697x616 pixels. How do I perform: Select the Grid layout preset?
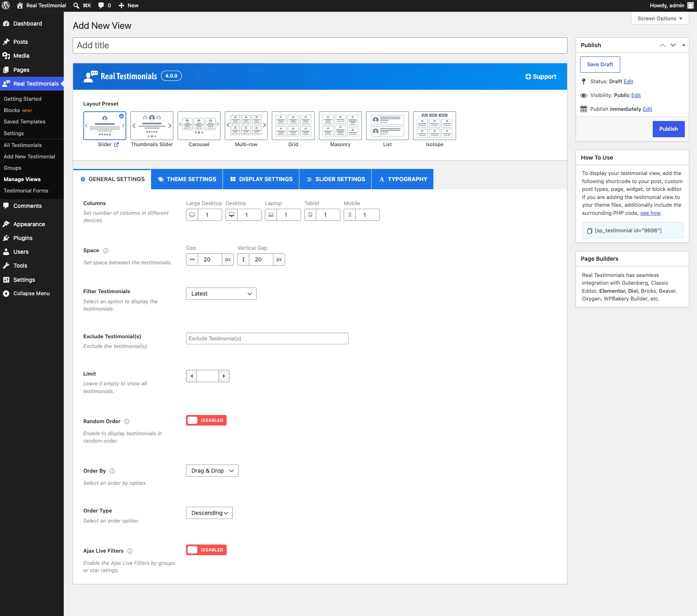293,125
